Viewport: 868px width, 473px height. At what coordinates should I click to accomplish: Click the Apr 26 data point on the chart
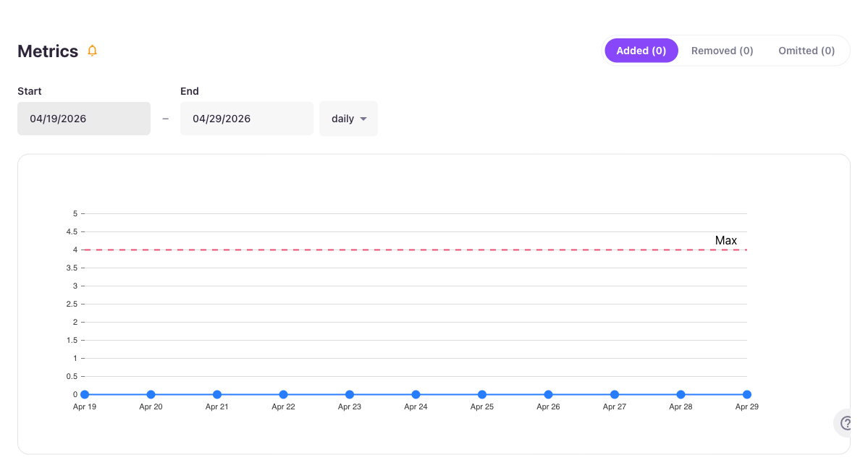[548, 394]
